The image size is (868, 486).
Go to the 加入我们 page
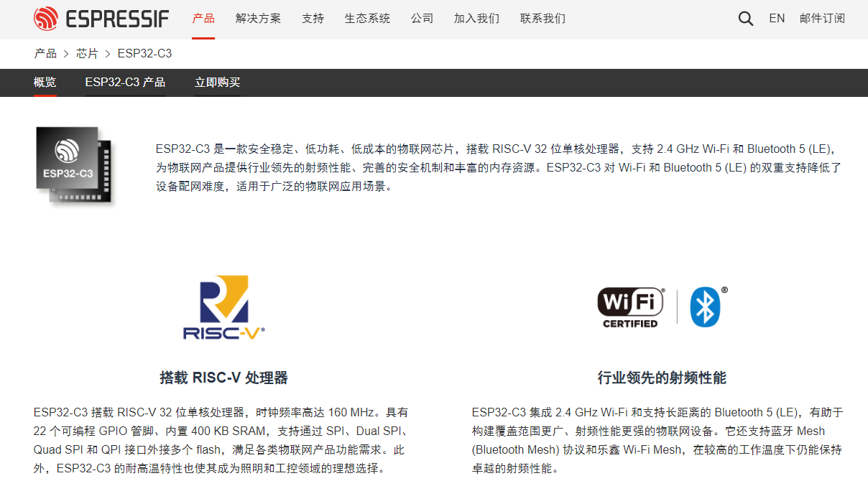pyautogui.click(x=476, y=19)
